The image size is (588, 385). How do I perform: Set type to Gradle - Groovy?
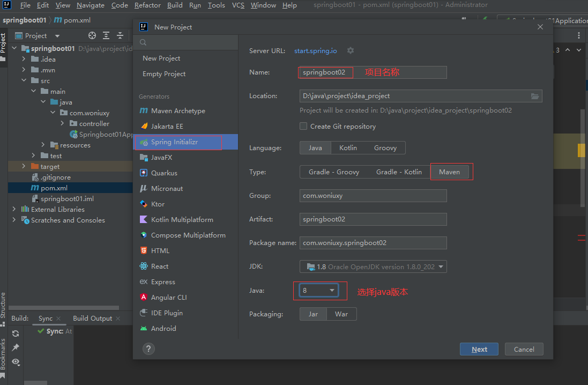pyautogui.click(x=334, y=172)
